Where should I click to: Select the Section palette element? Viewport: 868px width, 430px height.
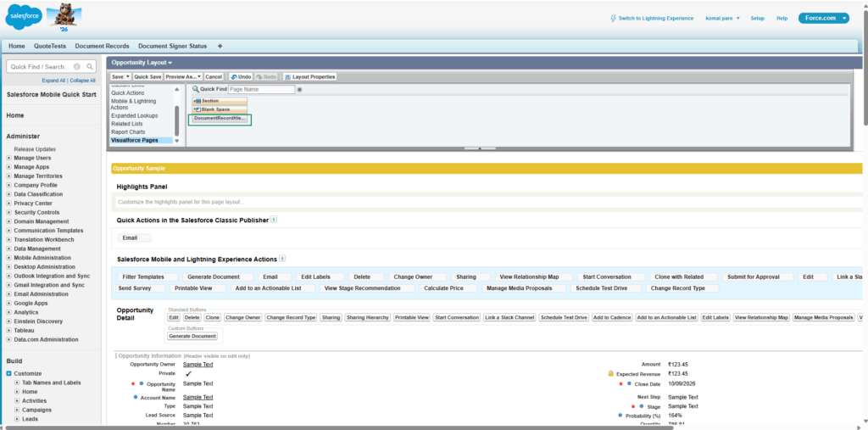220,101
